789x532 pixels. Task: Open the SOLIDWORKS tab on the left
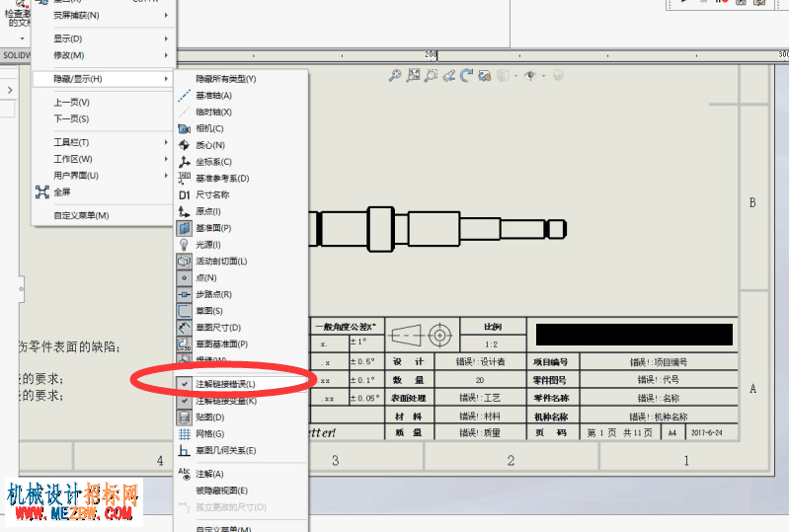coord(16,55)
